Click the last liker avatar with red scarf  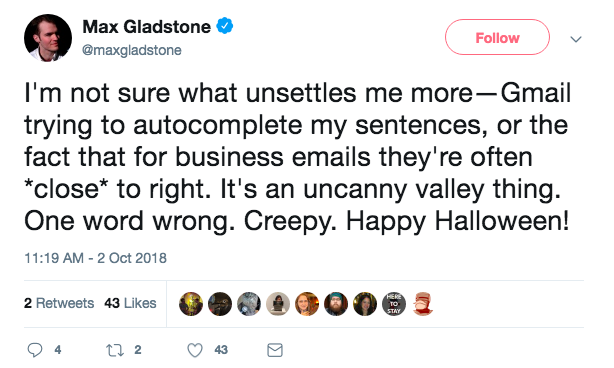423,304
